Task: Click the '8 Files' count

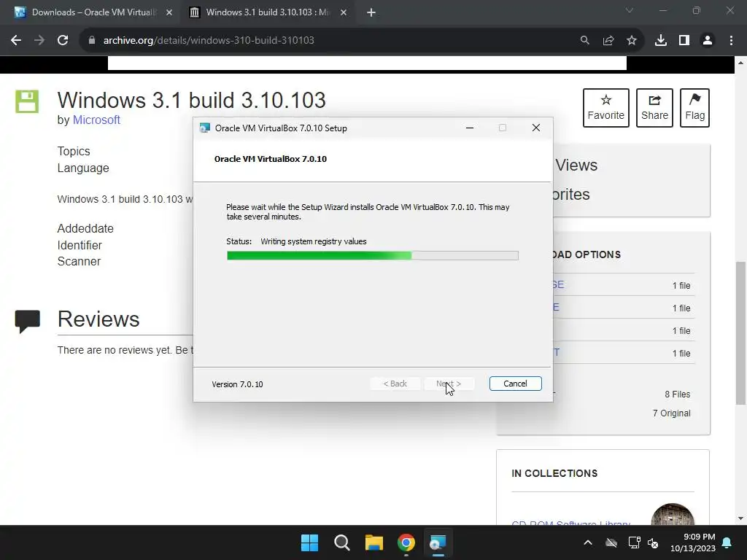Action: [x=678, y=394]
